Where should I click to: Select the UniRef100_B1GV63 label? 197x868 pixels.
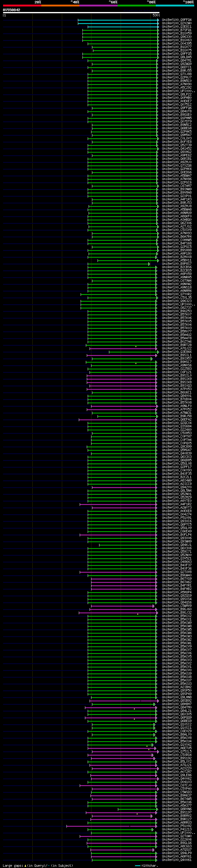[x=176, y=40]
